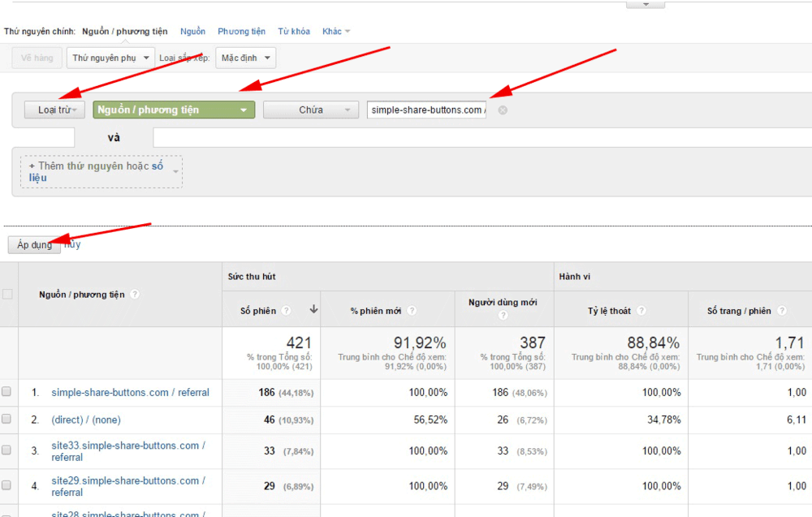Click the Áp dụng button
The width and height of the screenshot is (812, 517).
34,245
